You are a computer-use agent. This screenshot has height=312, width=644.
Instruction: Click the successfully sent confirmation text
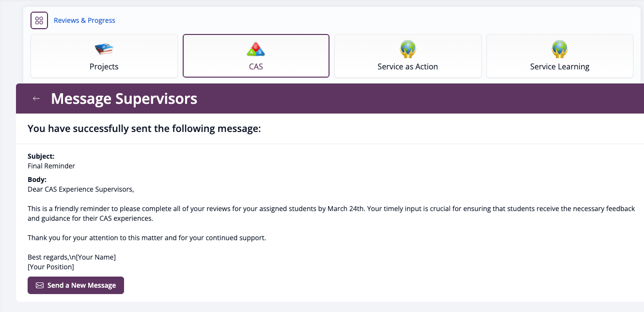coord(144,129)
